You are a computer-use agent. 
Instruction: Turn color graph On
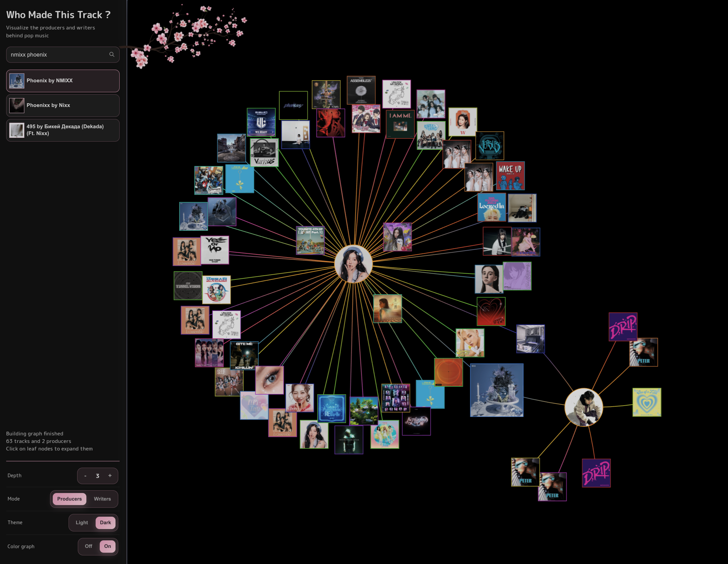[x=108, y=546]
